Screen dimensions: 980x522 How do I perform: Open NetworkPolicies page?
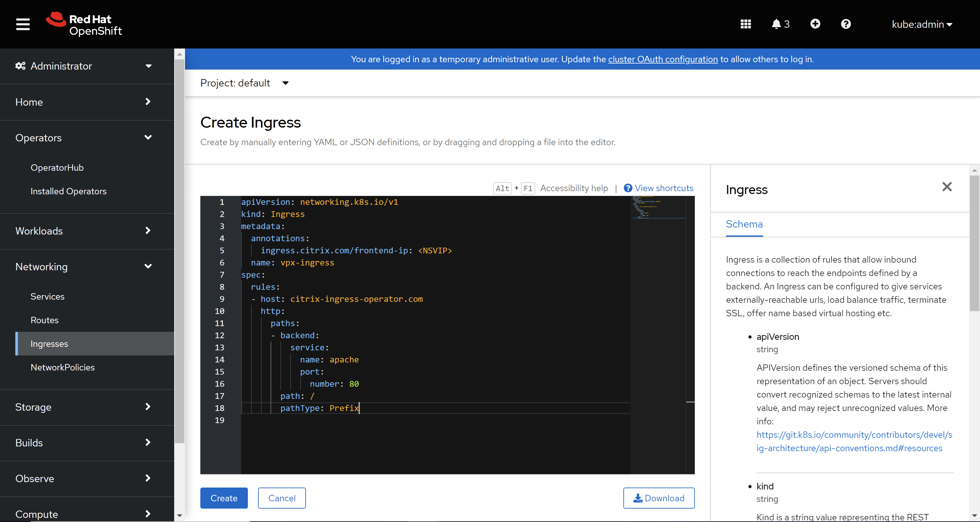click(63, 367)
